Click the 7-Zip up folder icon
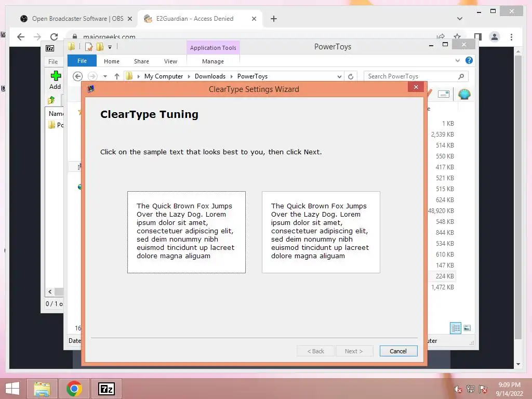The image size is (532, 399). [x=51, y=100]
